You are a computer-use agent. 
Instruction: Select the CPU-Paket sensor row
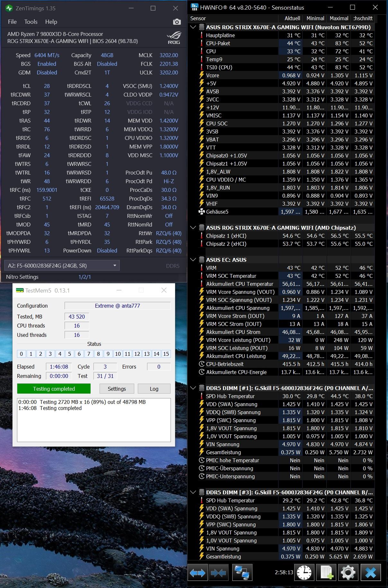[282, 43]
